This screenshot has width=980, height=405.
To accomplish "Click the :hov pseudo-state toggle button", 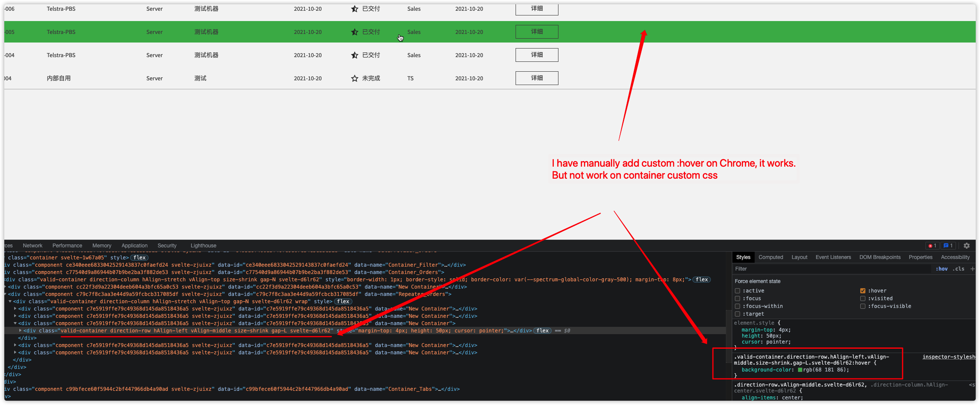I will click(x=942, y=268).
